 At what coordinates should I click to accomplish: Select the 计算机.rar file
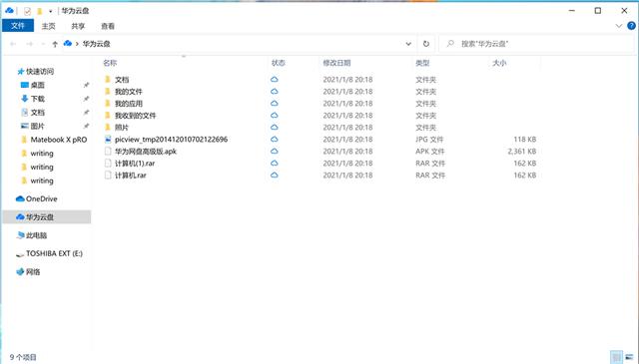[131, 176]
